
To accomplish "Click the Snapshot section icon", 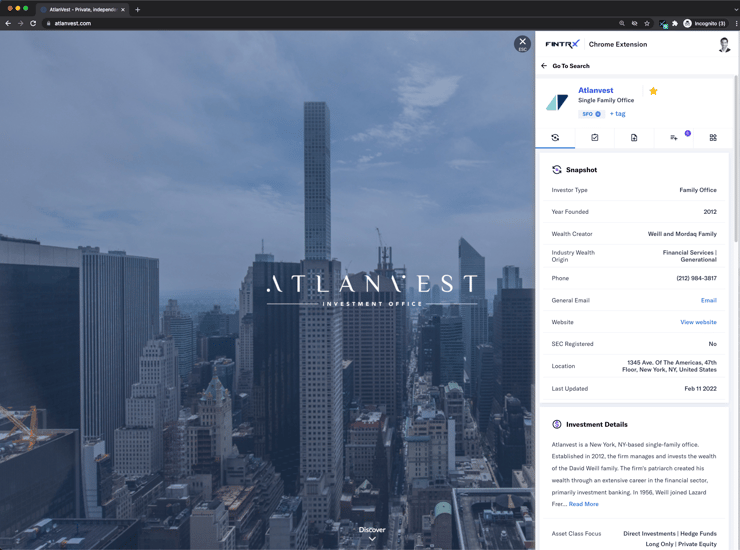I will (x=556, y=169).
